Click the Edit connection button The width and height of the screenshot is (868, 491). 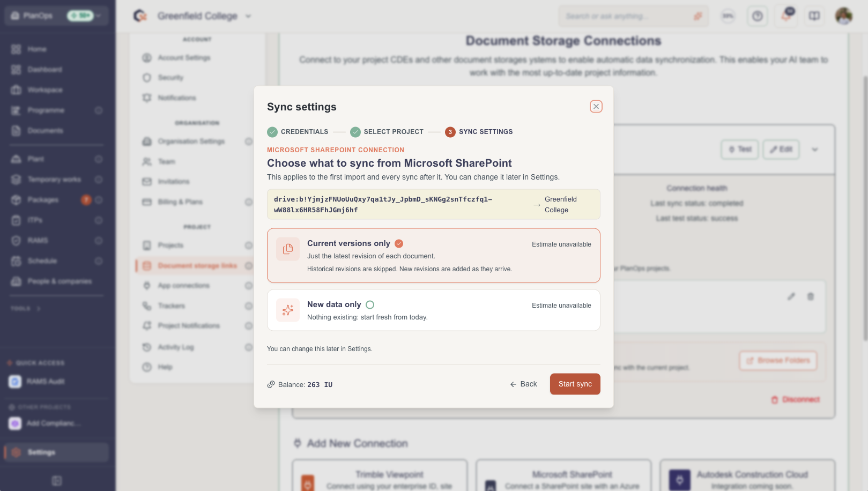tap(781, 150)
